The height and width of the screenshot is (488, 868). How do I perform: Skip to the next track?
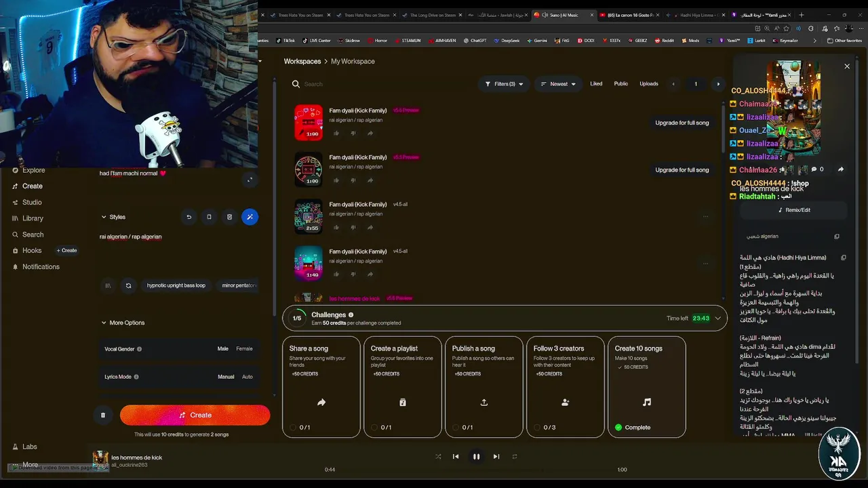(x=496, y=457)
